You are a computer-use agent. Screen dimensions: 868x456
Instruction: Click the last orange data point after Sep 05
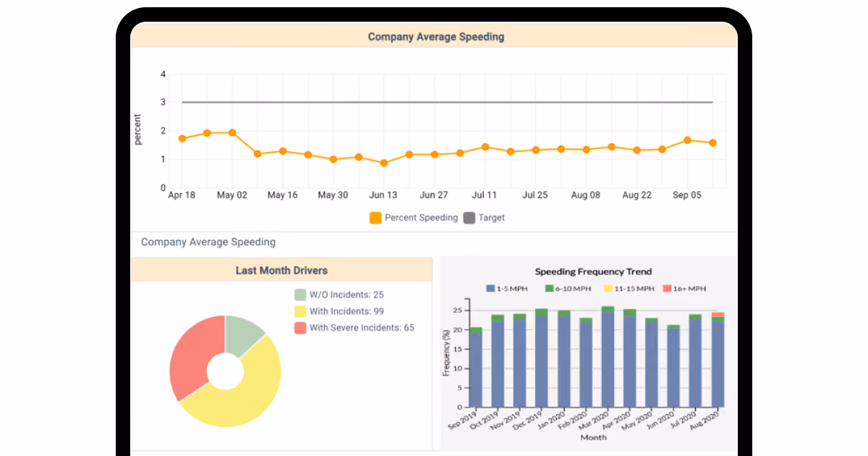click(x=712, y=143)
